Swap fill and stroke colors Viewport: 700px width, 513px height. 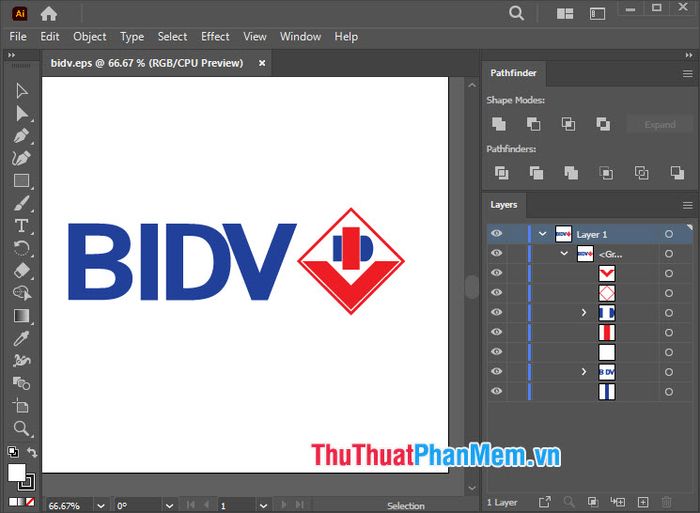[x=32, y=452]
